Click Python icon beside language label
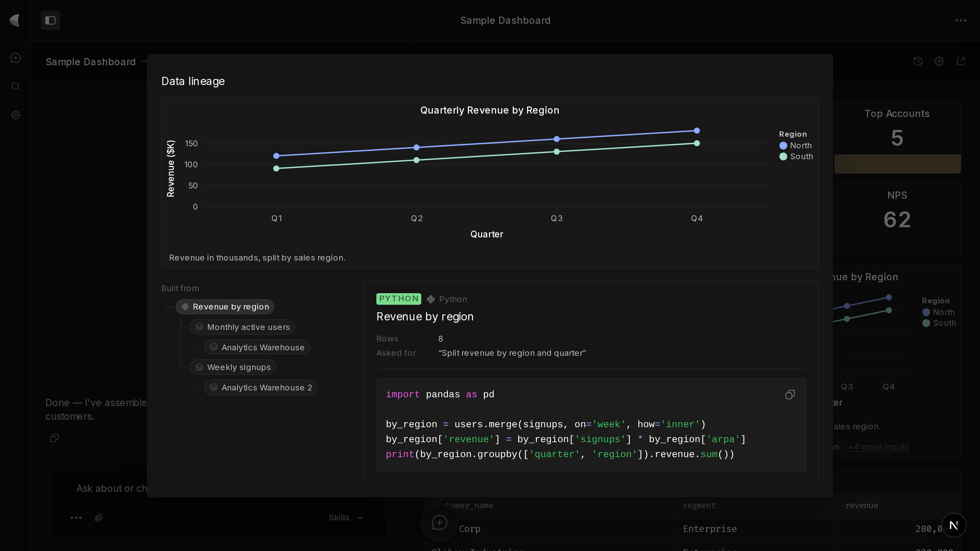980x551 pixels. [x=431, y=299]
